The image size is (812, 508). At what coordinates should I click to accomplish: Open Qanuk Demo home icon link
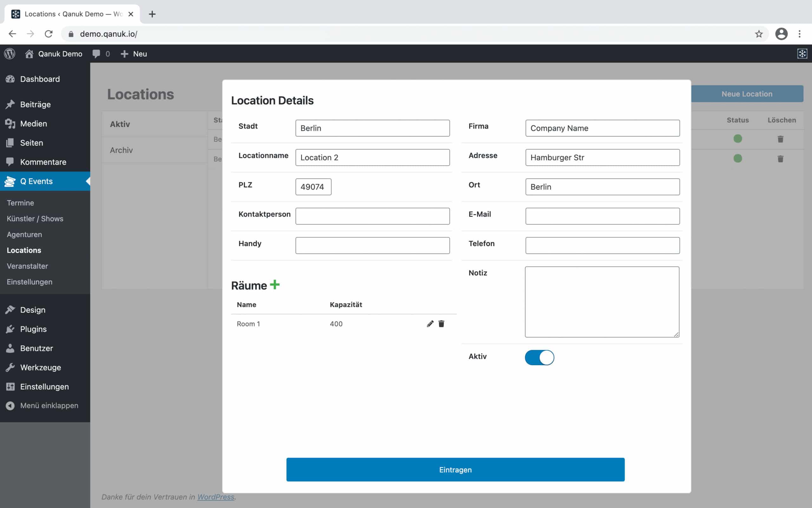(29, 54)
